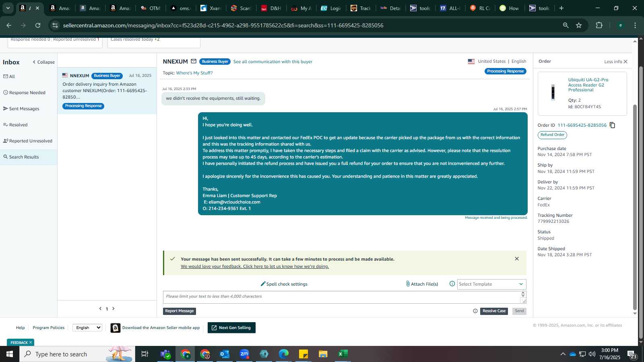Open Microsoft Edge from the taskbar
The image size is (644, 362).
(284, 354)
